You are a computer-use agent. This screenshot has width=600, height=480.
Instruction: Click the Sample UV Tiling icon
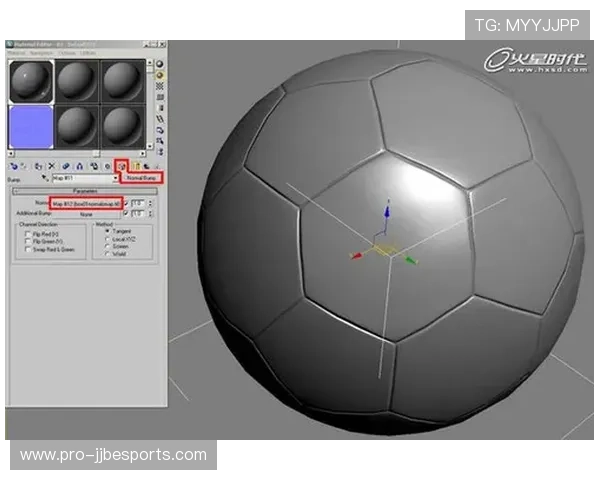click(x=160, y=97)
